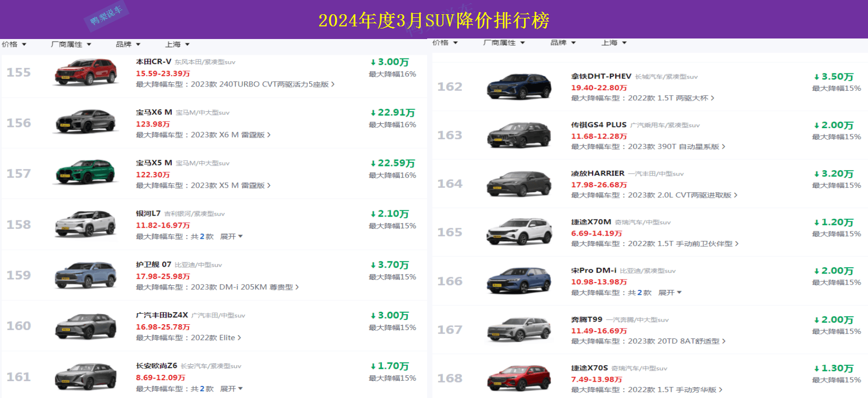Open the 2023款 20TD 8AT舒适型 trim link

(x=676, y=342)
